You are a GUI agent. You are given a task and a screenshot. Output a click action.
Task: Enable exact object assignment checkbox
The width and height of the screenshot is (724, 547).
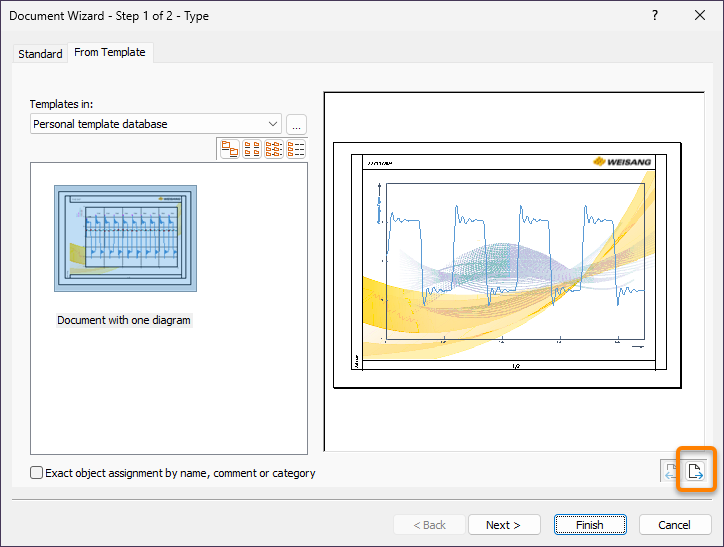tap(37, 473)
